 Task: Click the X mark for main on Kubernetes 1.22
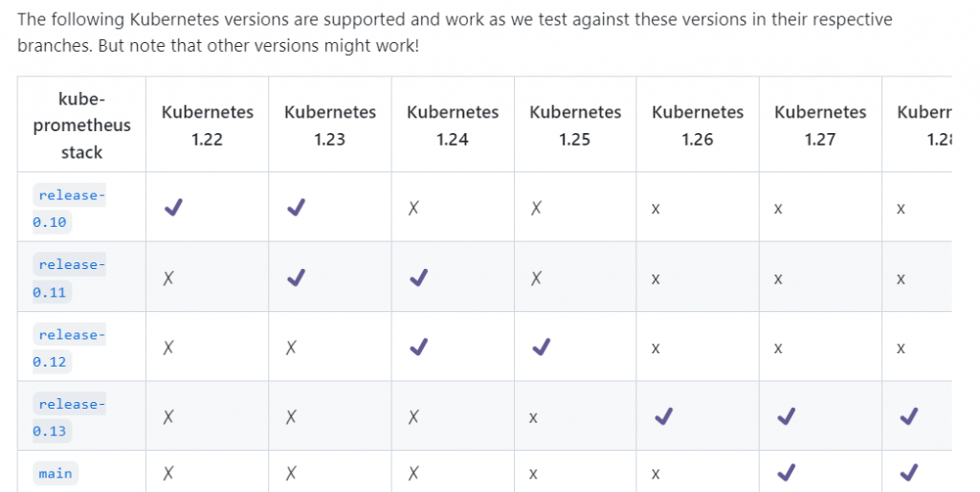click(168, 472)
